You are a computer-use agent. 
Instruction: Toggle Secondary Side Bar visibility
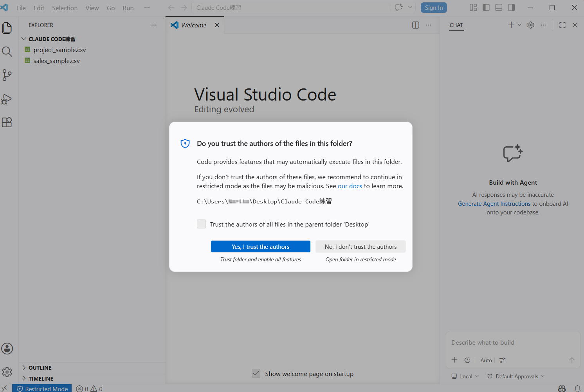pos(512,7)
